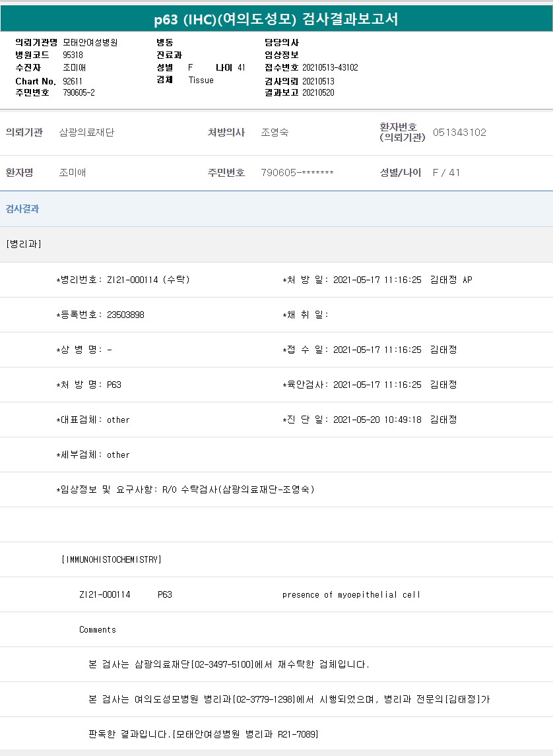The height and width of the screenshot is (756, 553).
Task: Click specimen type value Tissue
Action: 201,80
